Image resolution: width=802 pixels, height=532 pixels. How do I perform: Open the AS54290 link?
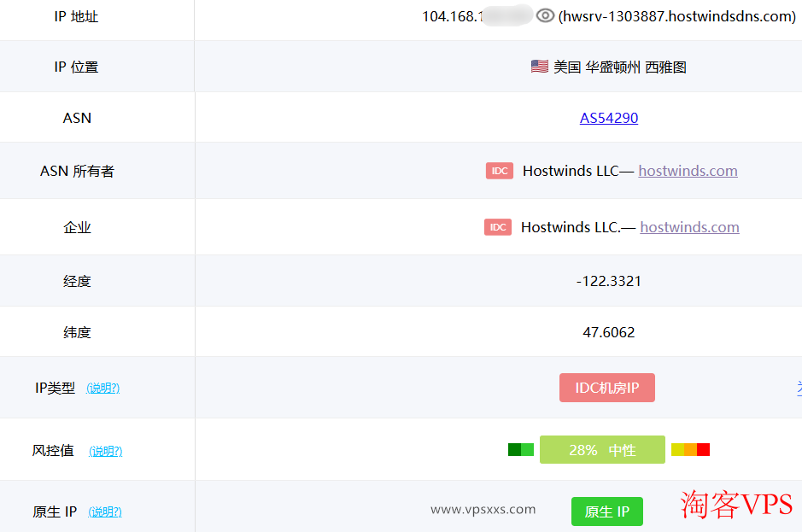pyautogui.click(x=609, y=118)
